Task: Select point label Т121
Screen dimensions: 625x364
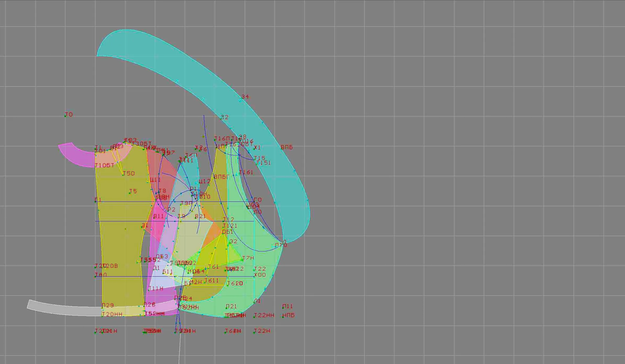Action: point(230,226)
